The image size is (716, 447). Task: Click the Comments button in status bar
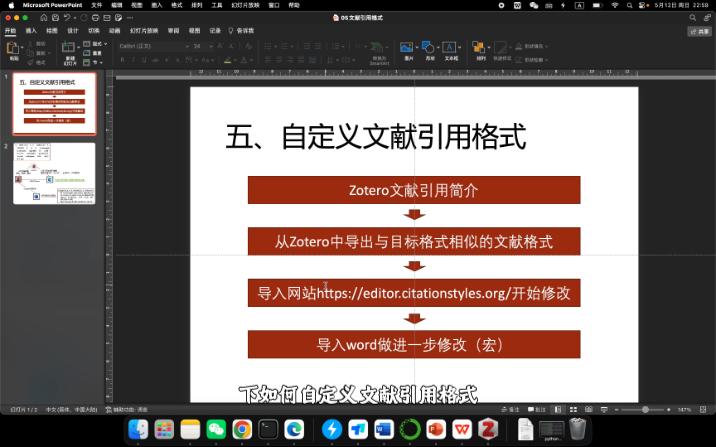point(537,410)
